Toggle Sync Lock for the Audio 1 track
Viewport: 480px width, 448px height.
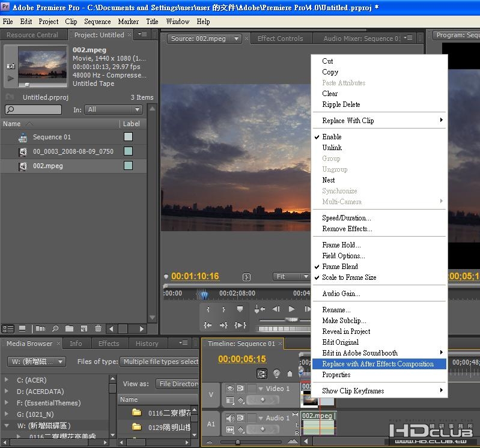(240, 418)
